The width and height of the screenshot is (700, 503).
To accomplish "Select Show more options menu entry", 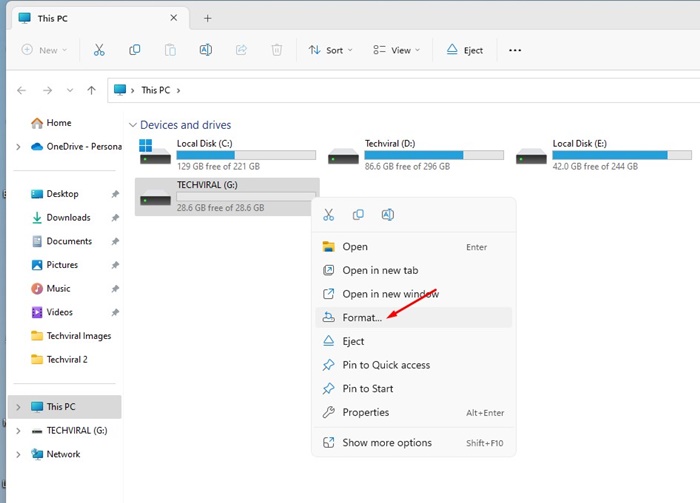I will pyautogui.click(x=387, y=443).
